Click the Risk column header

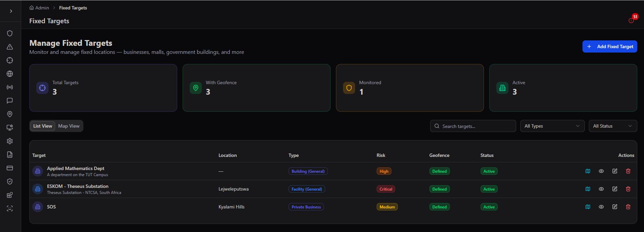coord(381,155)
